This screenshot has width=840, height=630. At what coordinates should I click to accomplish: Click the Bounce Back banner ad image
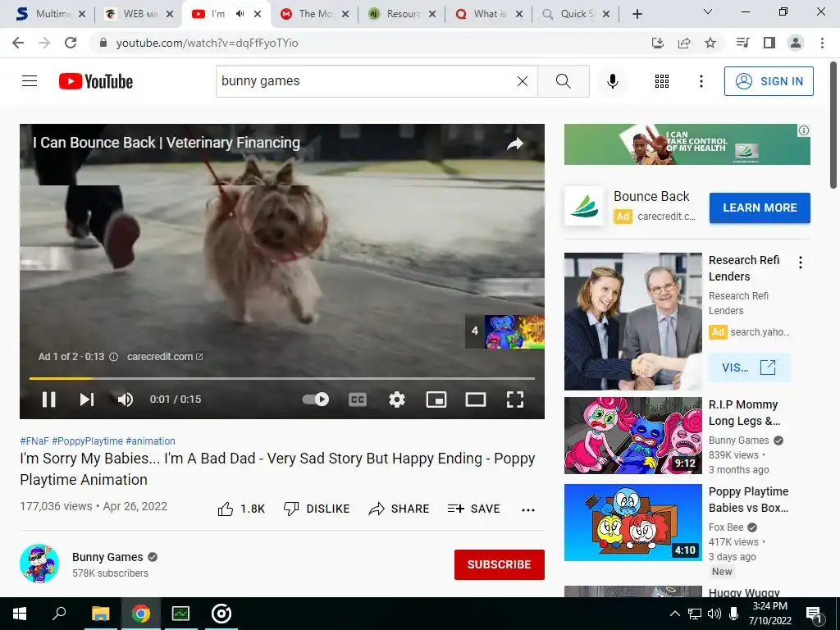click(687, 144)
